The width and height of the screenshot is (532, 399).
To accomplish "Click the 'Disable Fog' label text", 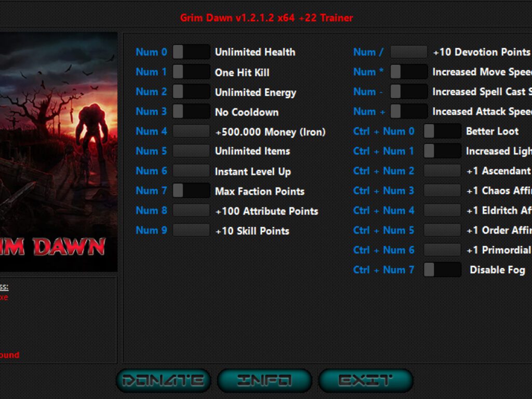I will (x=497, y=270).
